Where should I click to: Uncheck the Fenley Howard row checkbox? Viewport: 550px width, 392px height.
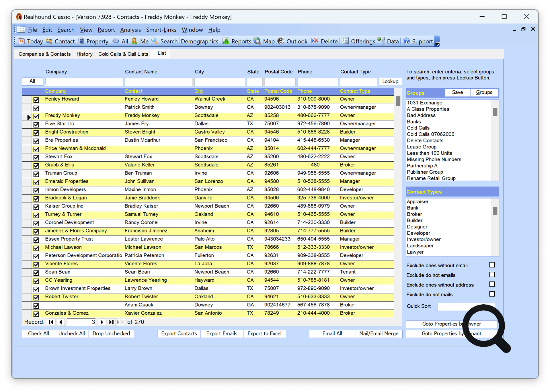(36, 100)
